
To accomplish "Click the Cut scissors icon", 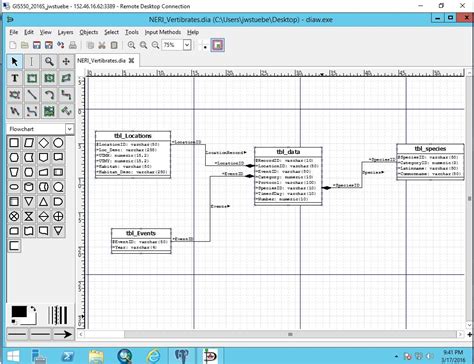I will [x=102, y=45].
